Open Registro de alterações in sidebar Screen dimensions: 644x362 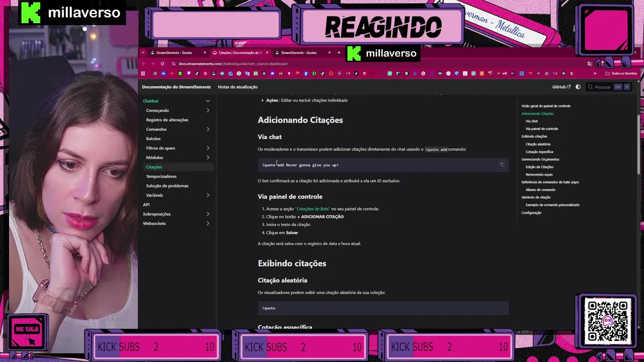tap(167, 120)
